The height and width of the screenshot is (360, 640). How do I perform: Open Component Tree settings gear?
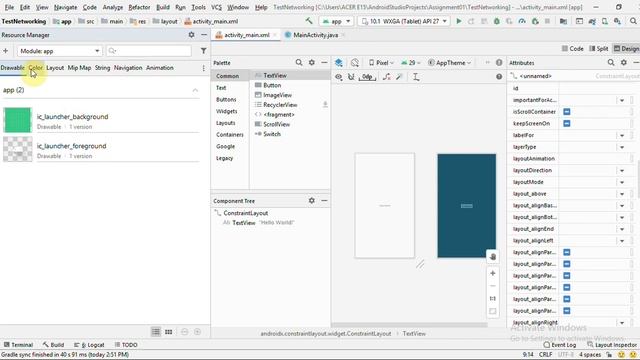(312, 200)
